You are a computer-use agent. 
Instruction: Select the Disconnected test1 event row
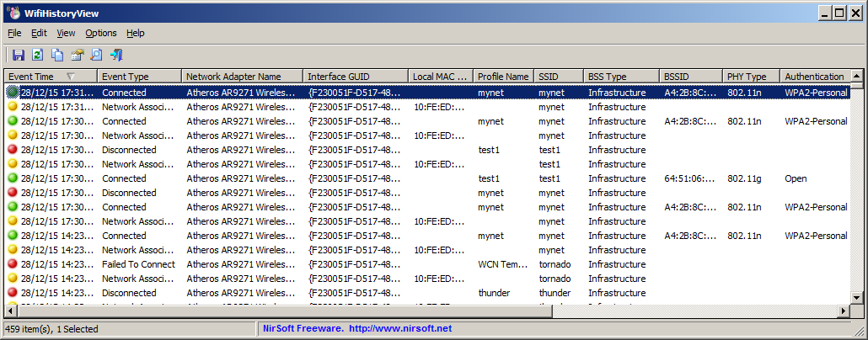[427, 150]
